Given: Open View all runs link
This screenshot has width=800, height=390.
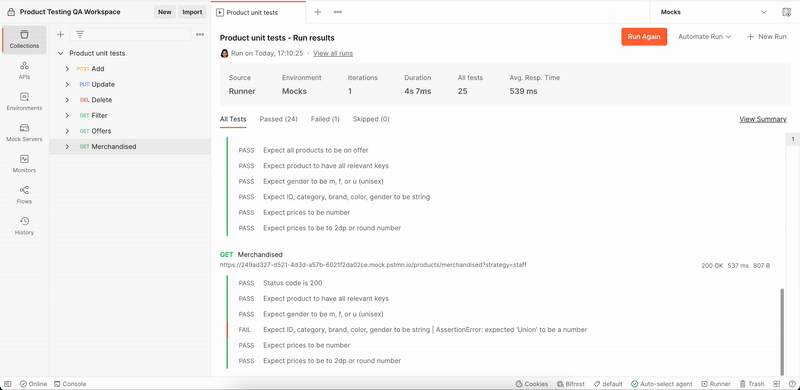Looking at the screenshot, I should tap(333, 53).
